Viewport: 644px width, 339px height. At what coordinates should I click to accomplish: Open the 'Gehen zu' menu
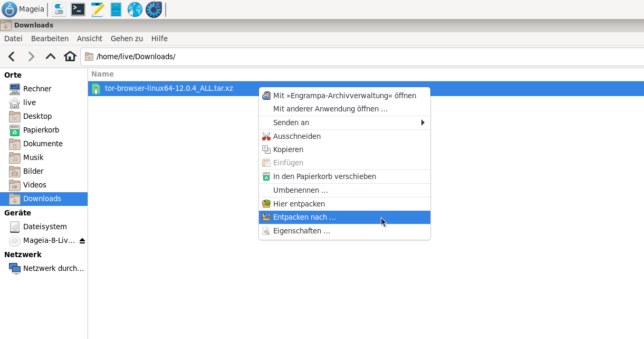click(x=127, y=39)
